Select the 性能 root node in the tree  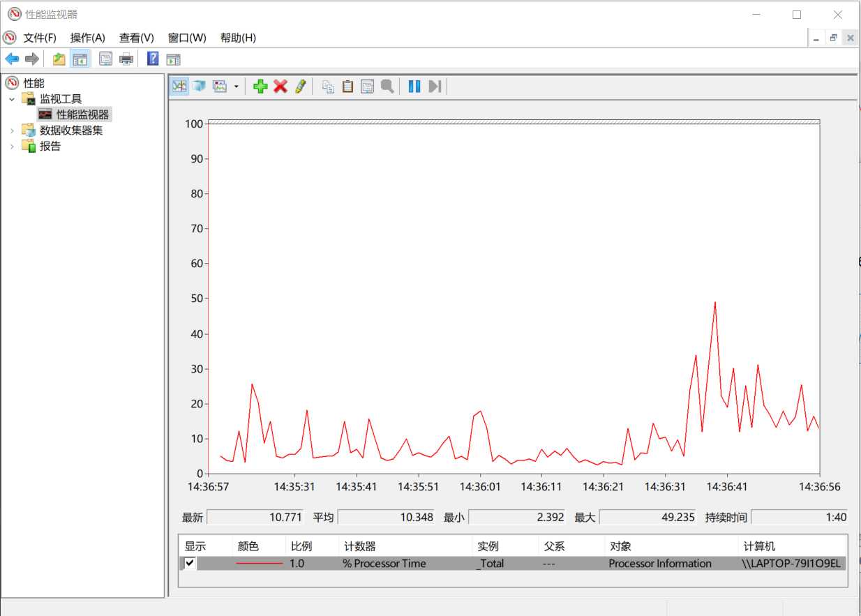33,83
